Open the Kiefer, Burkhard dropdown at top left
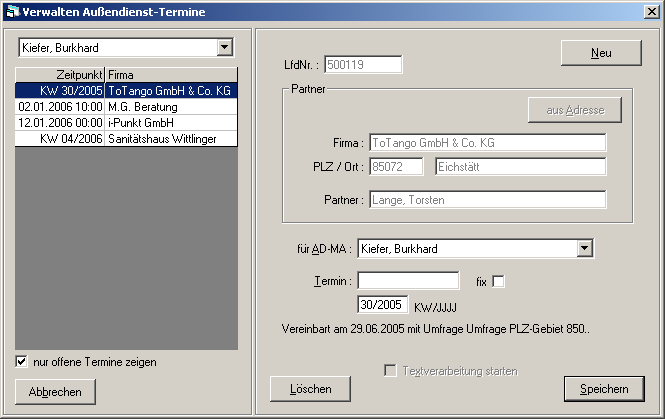This screenshot has height=419, width=665. coord(225,47)
